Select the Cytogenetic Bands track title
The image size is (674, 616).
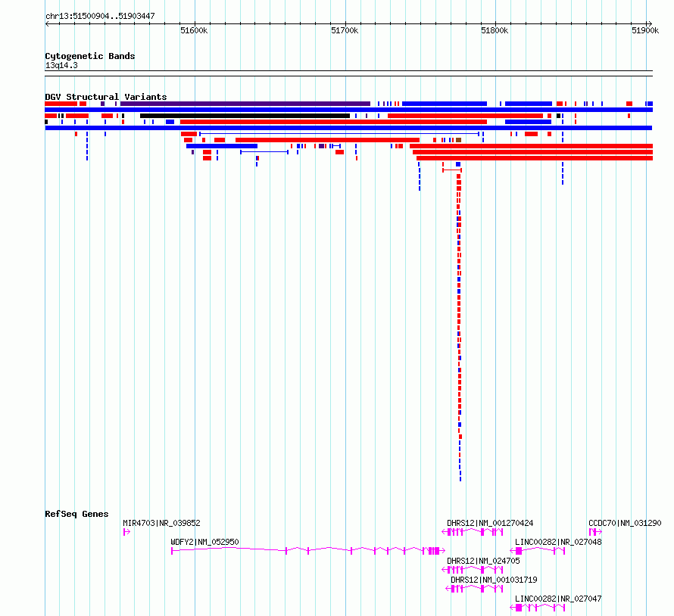click(90, 56)
